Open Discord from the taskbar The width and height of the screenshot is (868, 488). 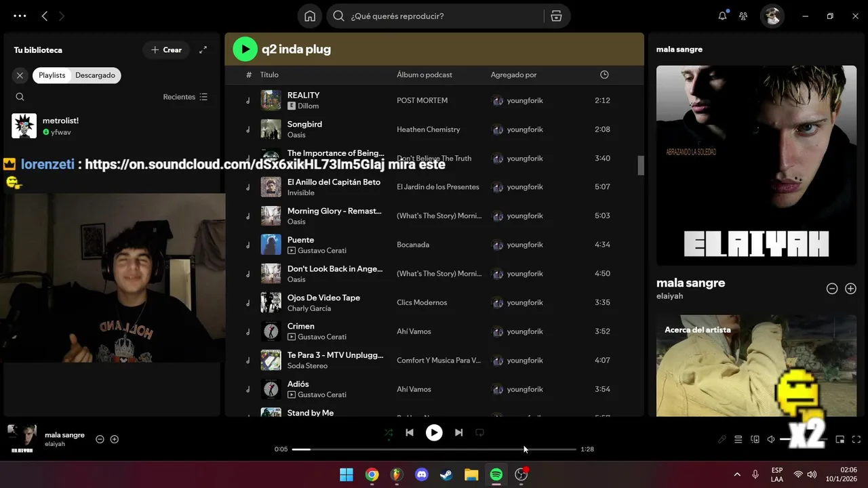(422, 474)
